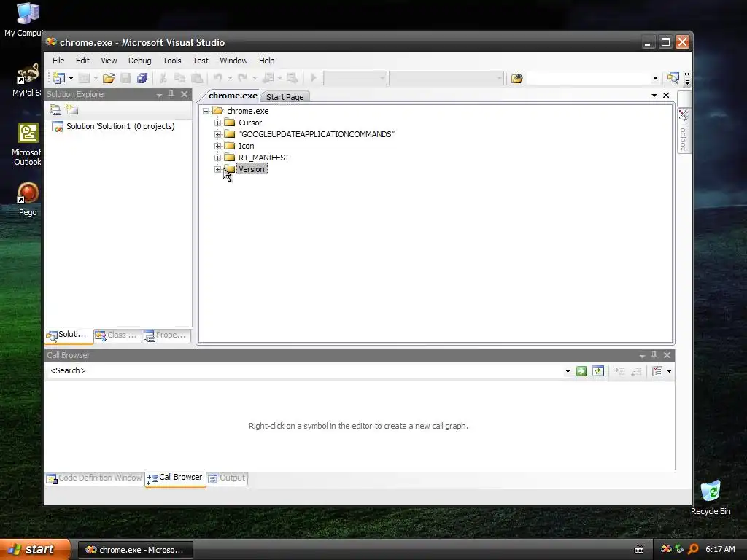Click the Call Browser search field

(x=305, y=370)
